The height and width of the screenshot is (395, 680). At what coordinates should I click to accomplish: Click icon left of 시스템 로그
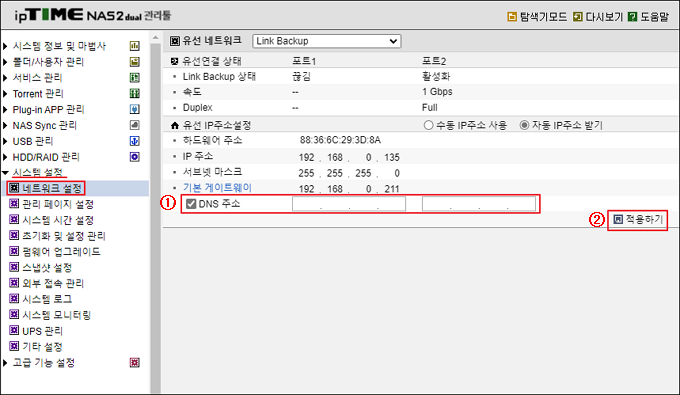[14, 299]
